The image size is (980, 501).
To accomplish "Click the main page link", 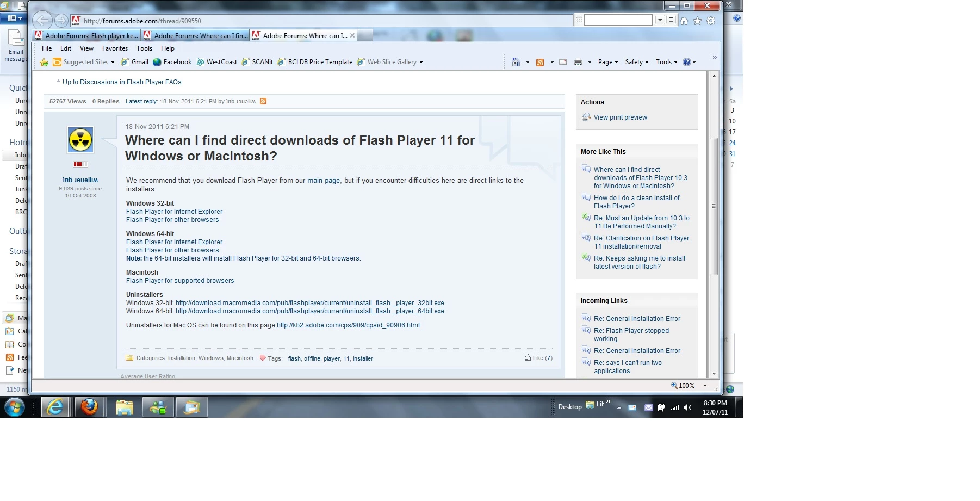I will click(324, 181).
